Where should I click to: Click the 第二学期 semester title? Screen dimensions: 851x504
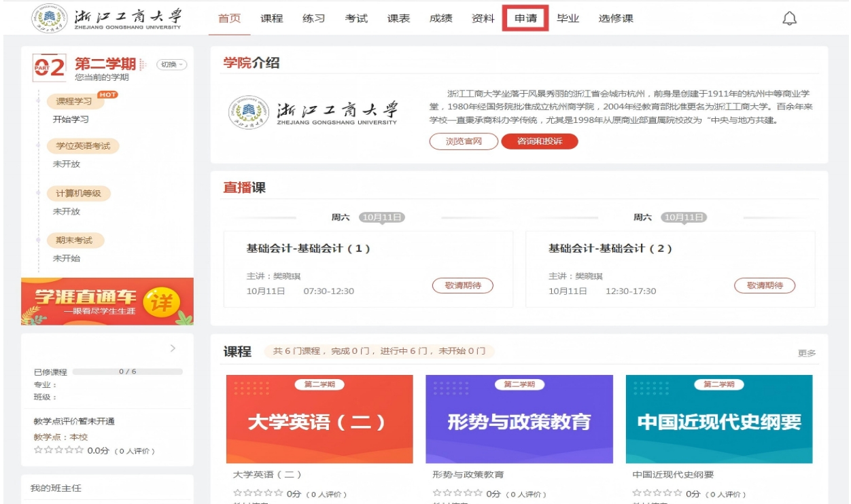105,64
